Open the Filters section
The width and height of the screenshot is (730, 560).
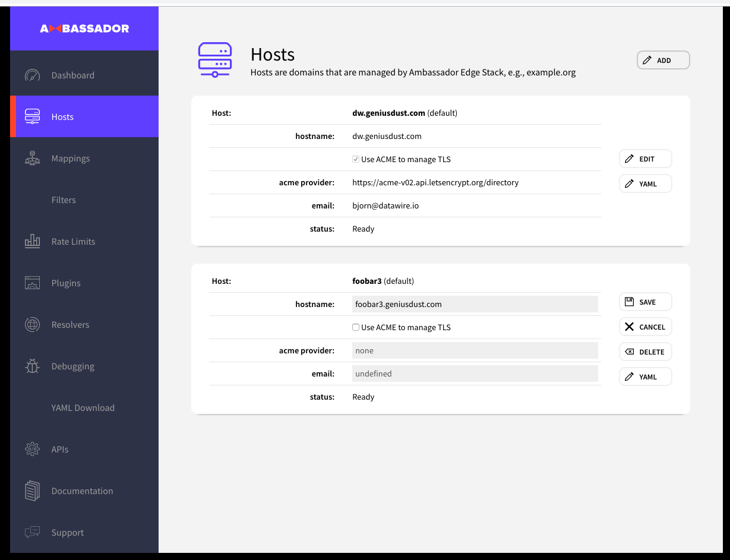[x=64, y=200]
